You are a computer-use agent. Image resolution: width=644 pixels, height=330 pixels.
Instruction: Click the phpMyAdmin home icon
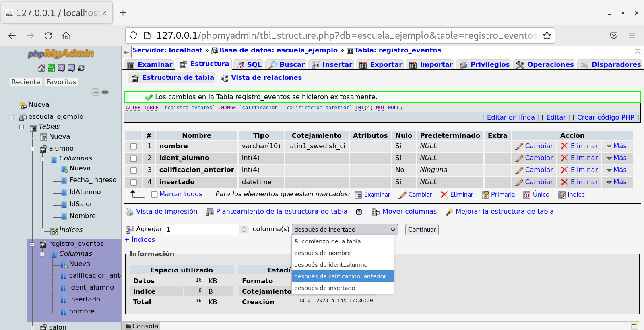(x=41, y=68)
